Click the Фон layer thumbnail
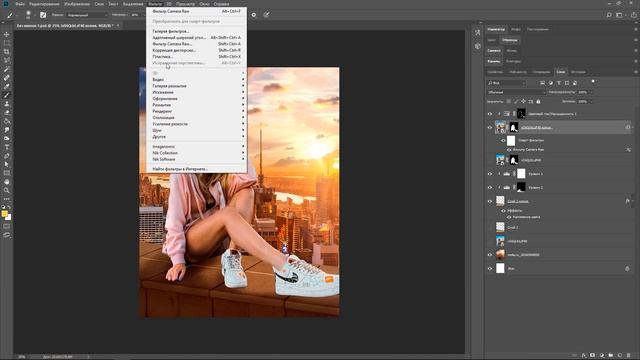Screen dimensions: 640x360 pyautogui.click(x=500, y=268)
